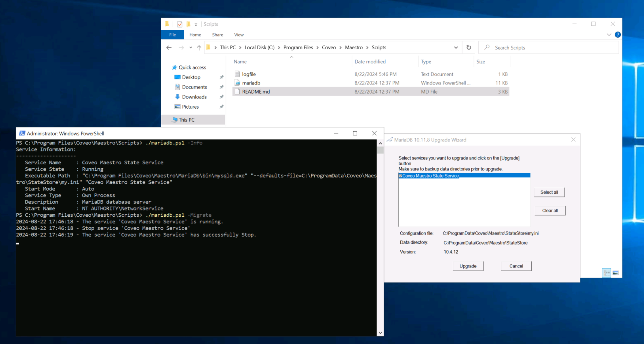Select the mariadb PowerShell script file
This screenshot has width=644, height=344.
[x=371, y=83]
